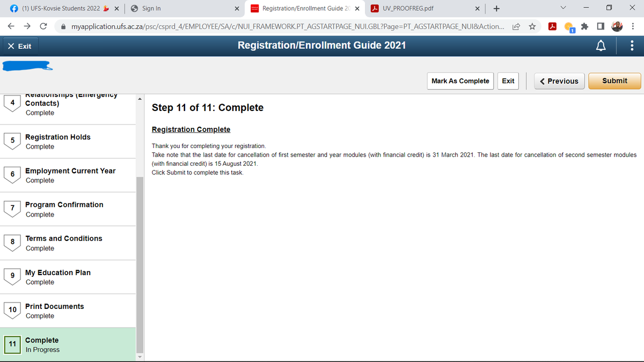
Task: Toggle the browser side panel icon
Action: 602,26
